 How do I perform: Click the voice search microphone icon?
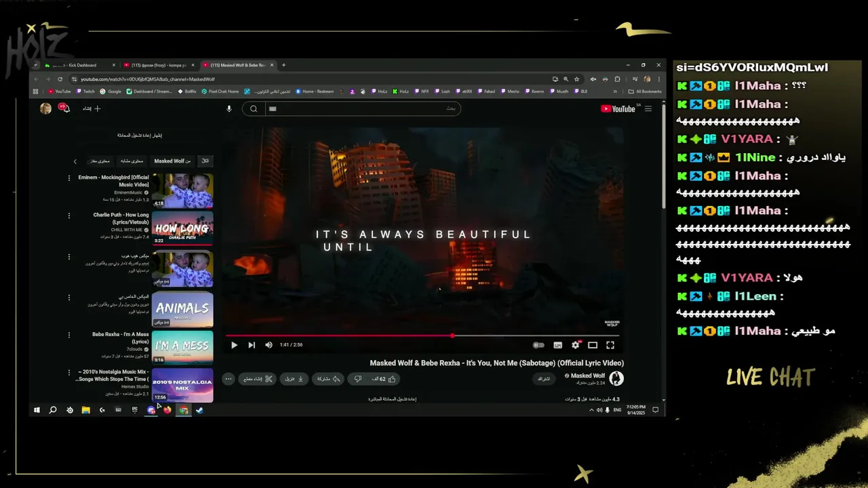(x=229, y=108)
